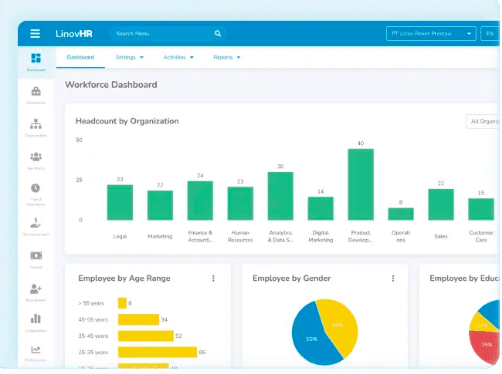This screenshot has height=374, width=502.
Task: Click the search magnifier icon
Action: point(218,33)
